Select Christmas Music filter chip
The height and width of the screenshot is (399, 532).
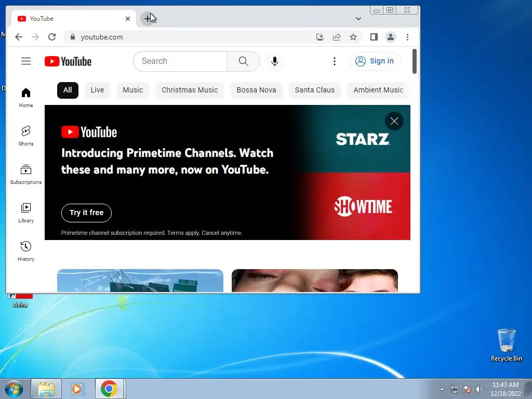point(190,90)
